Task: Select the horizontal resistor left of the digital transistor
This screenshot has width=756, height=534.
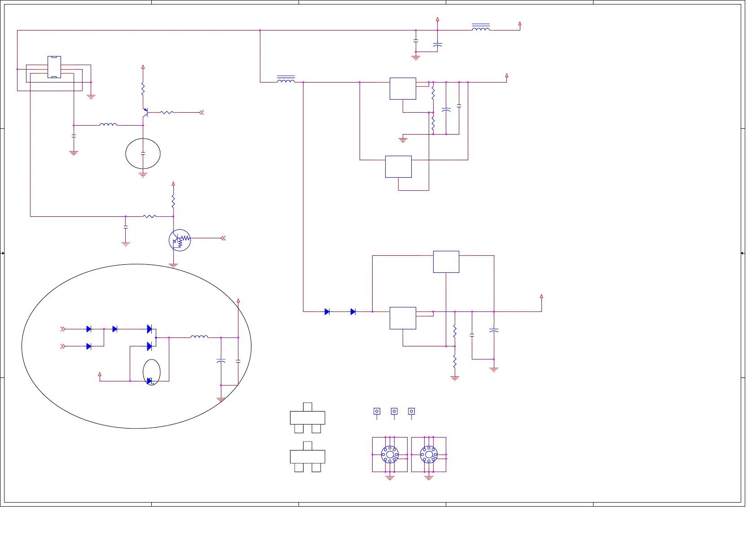Action: [149, 216]
